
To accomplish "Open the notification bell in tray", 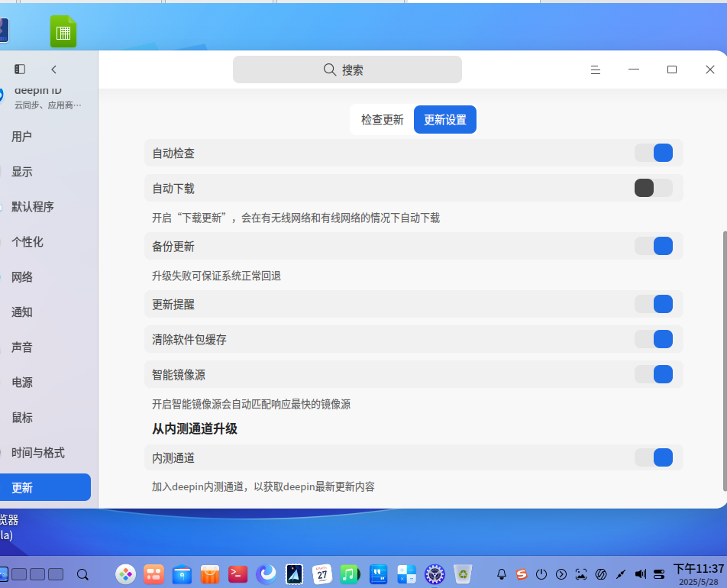I will 502,574.
